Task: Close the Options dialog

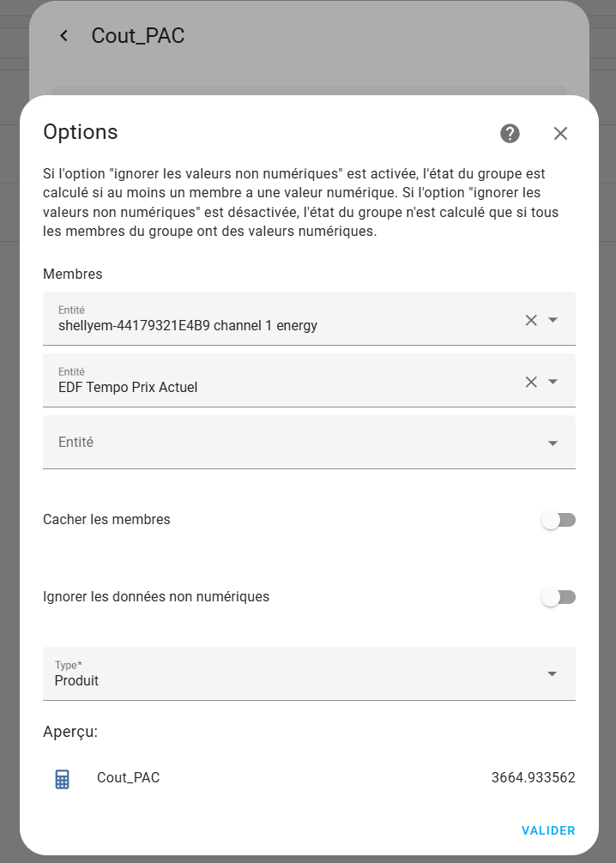Action: point(560,133)
